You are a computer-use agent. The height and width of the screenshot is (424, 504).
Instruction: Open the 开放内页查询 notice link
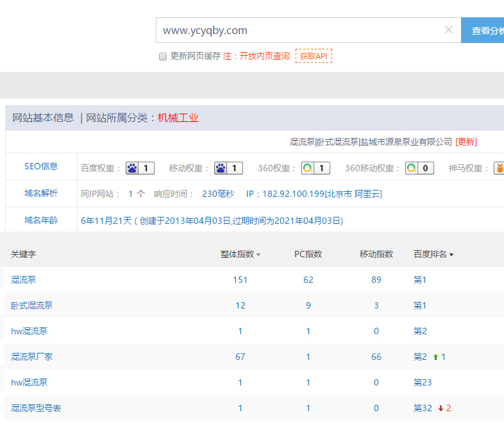[x=264, y=56]
